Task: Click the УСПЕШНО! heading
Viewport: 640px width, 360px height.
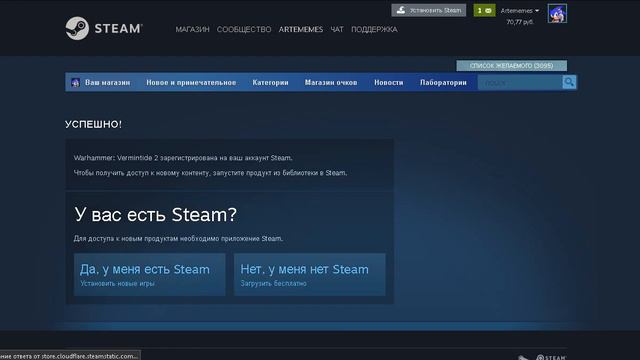Action: pos(93,124)
